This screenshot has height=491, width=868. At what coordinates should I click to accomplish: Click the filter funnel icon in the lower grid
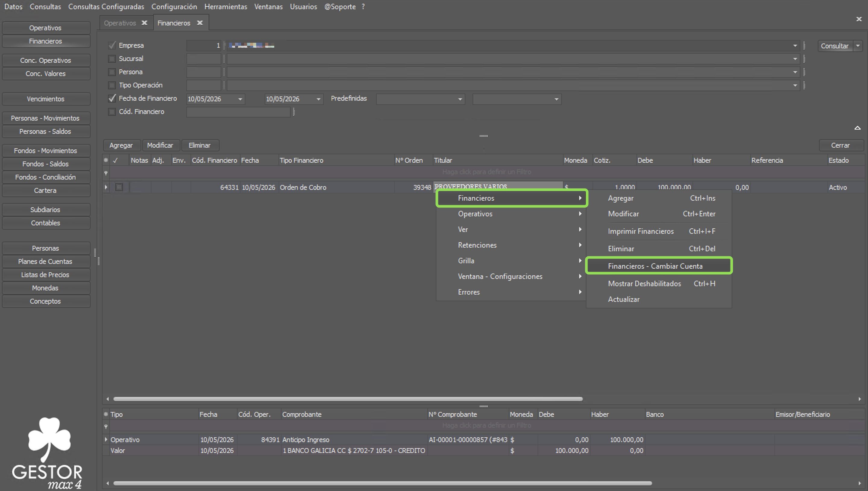(x=106, y=426)
